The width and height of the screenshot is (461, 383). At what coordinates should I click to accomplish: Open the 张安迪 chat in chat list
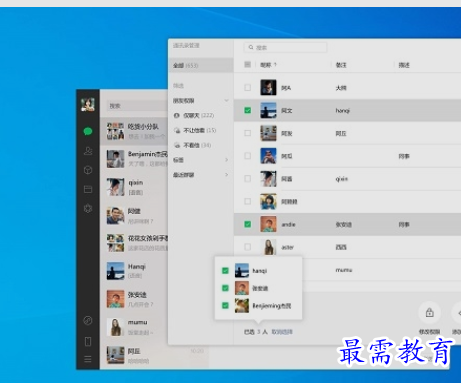click(x=134, y=299)
